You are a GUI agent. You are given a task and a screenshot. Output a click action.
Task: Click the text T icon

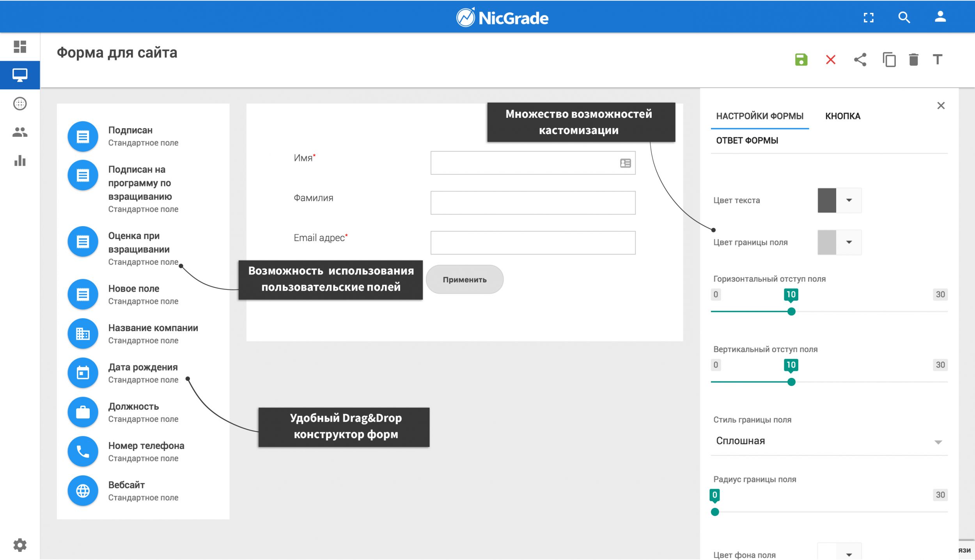(x=938, y=60)
